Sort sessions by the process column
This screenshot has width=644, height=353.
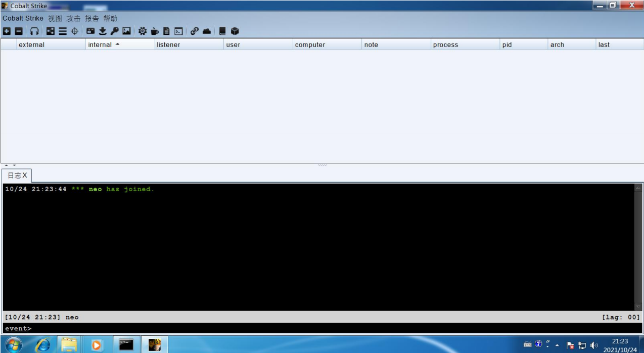[x=465, y=45]
